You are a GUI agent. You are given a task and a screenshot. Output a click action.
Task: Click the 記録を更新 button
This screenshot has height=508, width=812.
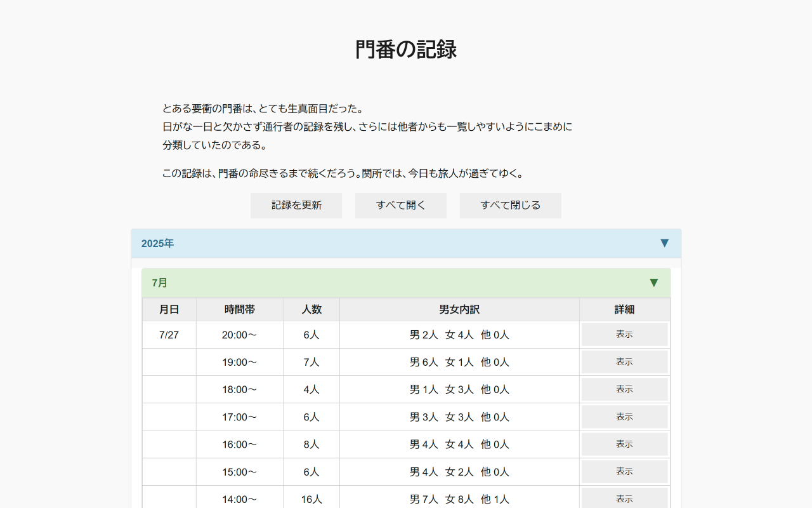coord(296,206)
